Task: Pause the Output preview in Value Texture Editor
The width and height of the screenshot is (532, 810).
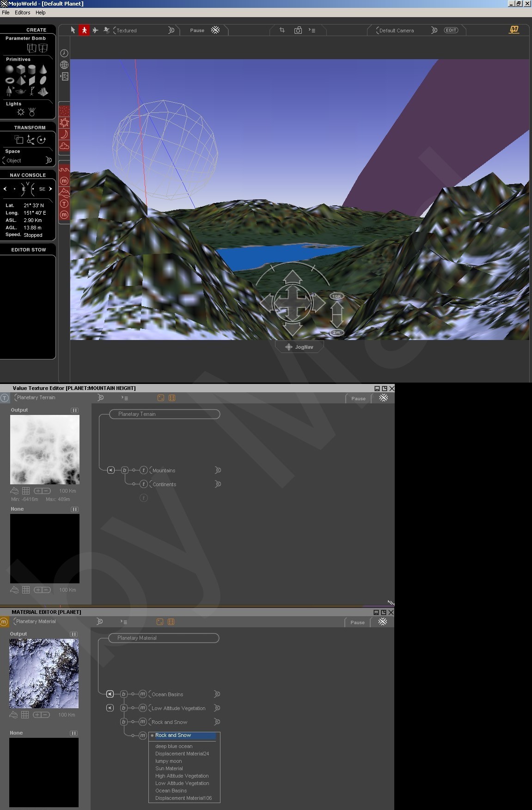Action: pos(74,410)
